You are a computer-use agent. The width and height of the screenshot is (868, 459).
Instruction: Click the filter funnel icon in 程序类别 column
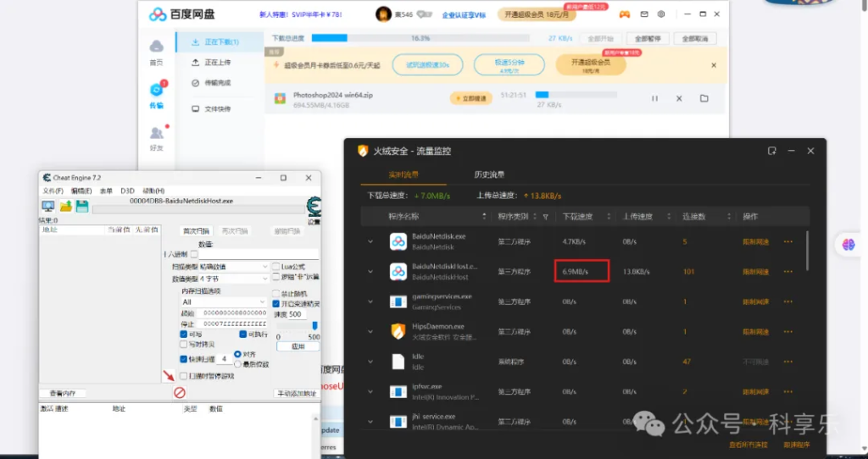pyautogui.click(x=545, y=217)
